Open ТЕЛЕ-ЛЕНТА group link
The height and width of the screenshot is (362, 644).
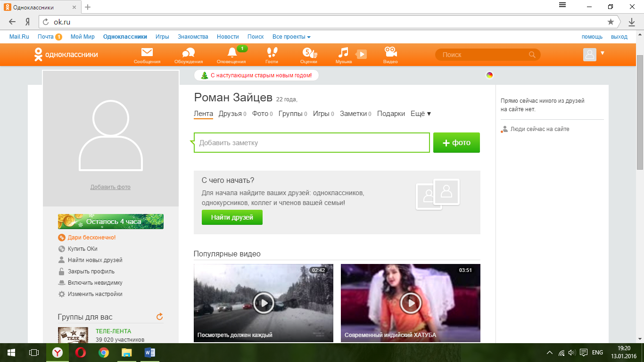click(113, 331)
